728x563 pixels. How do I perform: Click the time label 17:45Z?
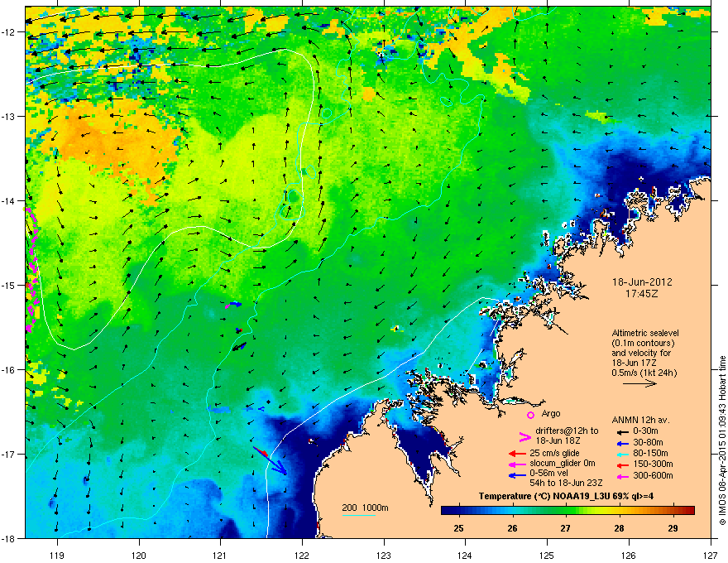(642, 294)
